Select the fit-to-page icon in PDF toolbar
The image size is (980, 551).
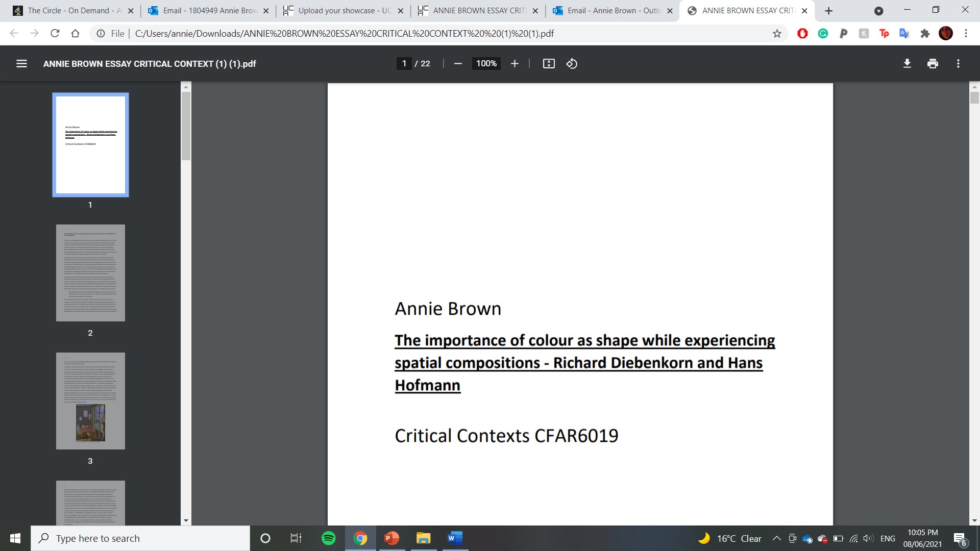(x=549, y=63)
